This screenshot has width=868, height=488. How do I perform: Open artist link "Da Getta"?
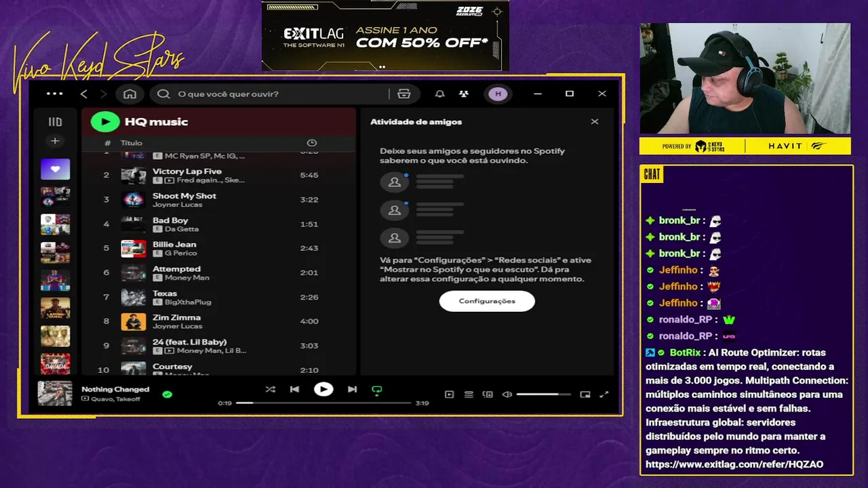point(182,229)
